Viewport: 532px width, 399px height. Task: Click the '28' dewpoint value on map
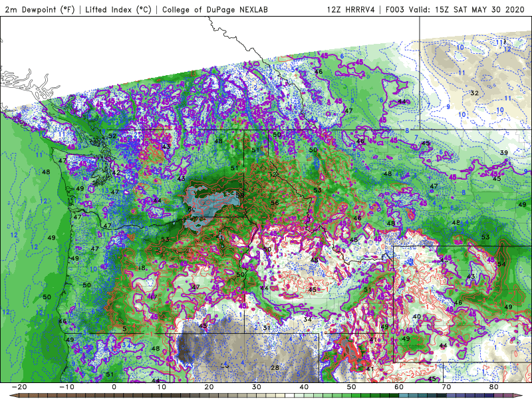(275, 368)
